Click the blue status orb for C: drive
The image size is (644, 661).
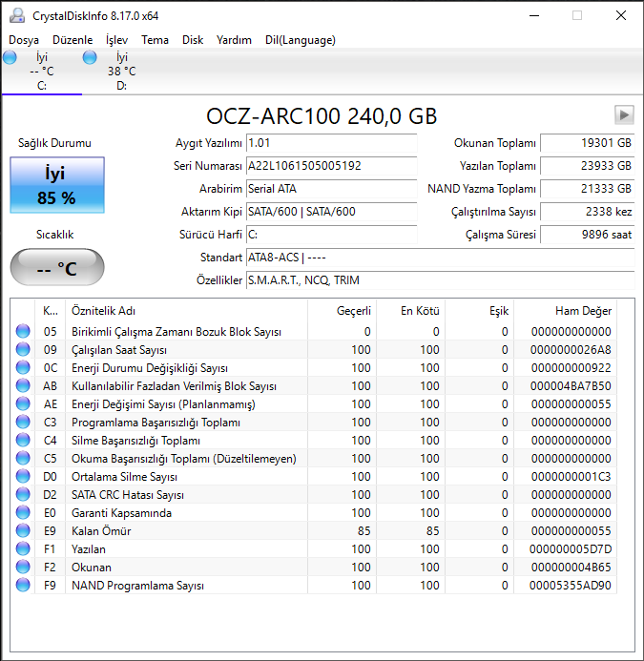(10, 57)
